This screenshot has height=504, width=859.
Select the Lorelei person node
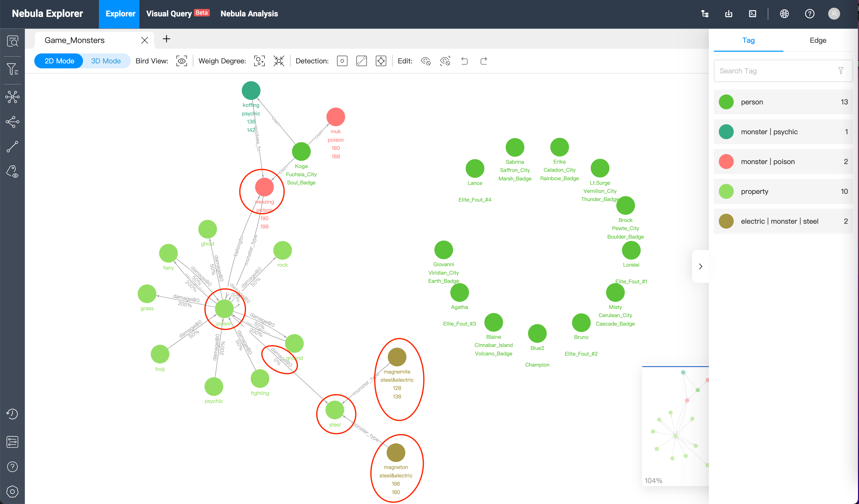tap(631, 250)
